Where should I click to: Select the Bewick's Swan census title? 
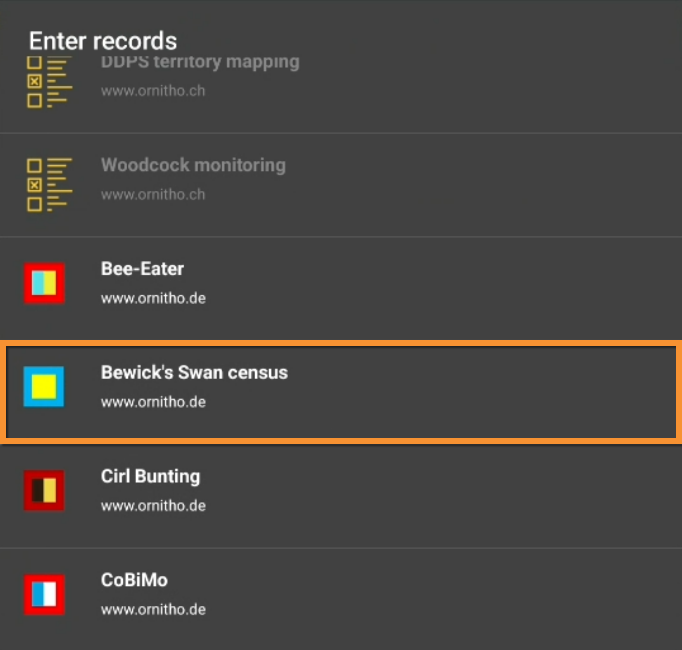tap(194, 373)
